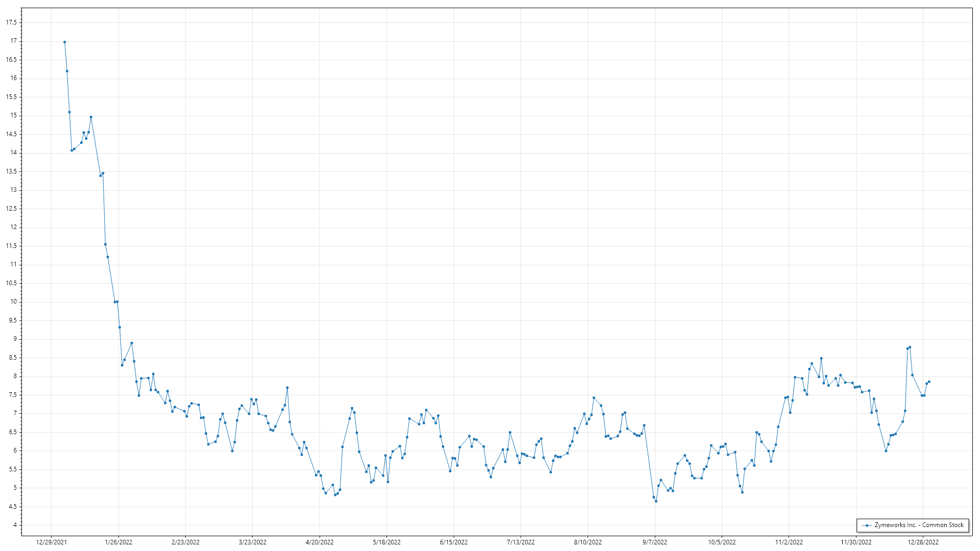Click the 7.5 y-axis value label
980x551 pixels.
pyautogui.click(x=13, y=395)
